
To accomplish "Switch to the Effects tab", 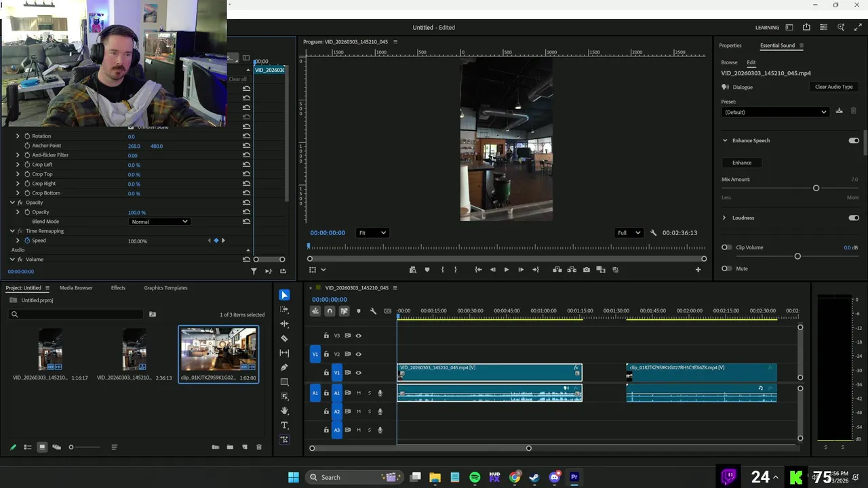I will pyautogui.click(x=118, y=288).
